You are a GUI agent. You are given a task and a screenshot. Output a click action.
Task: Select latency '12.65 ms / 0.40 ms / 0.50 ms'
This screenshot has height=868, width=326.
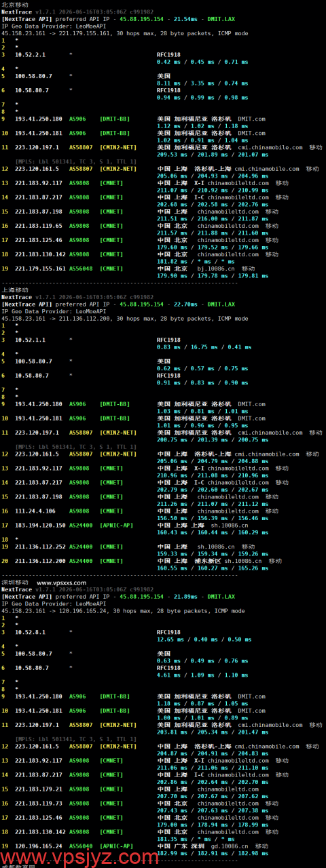click(x=203, y=639)
